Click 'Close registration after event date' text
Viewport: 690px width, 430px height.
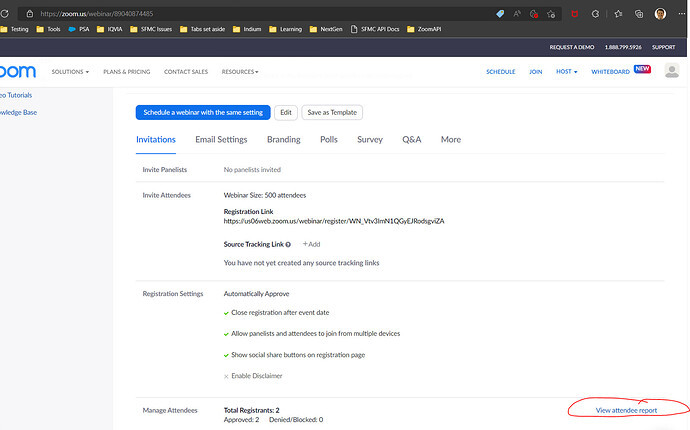point(280,312)
